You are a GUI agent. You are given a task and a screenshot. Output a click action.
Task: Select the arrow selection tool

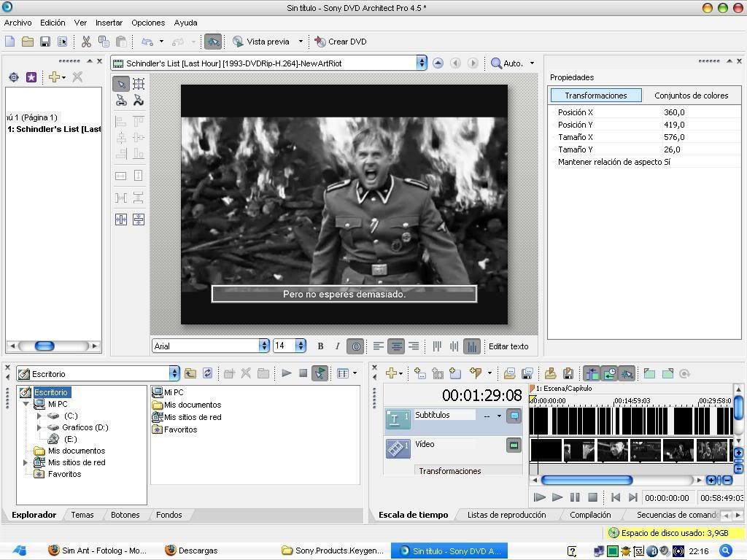pos(121,85)
